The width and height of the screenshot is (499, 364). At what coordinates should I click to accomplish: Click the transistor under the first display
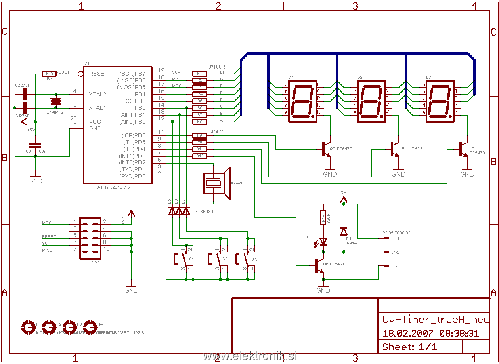point(327,150)
